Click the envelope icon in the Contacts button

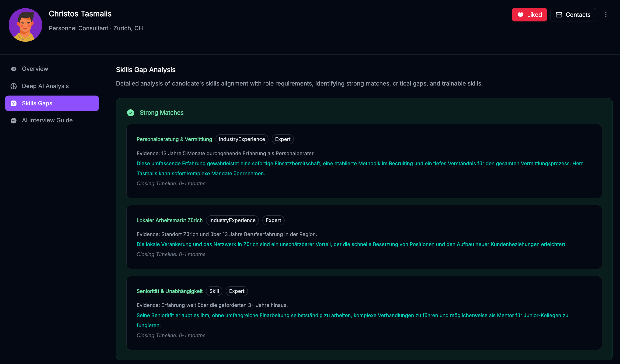click(559, 15)
